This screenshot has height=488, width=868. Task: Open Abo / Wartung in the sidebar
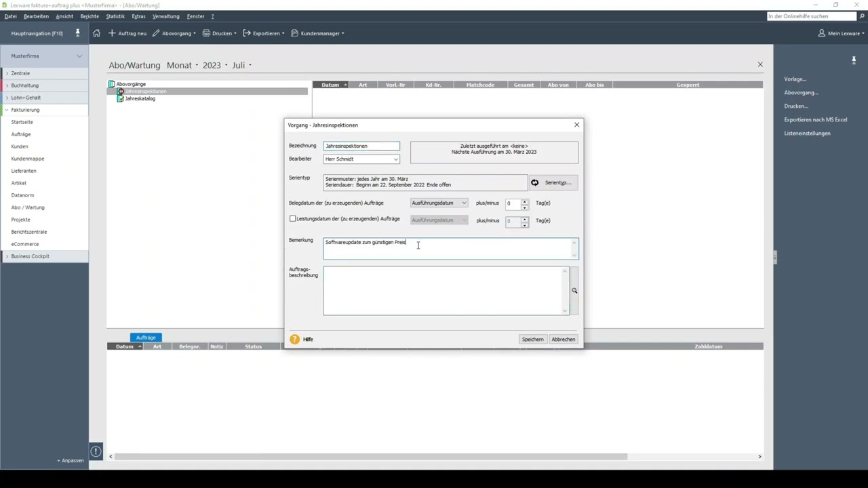[28, 207]
